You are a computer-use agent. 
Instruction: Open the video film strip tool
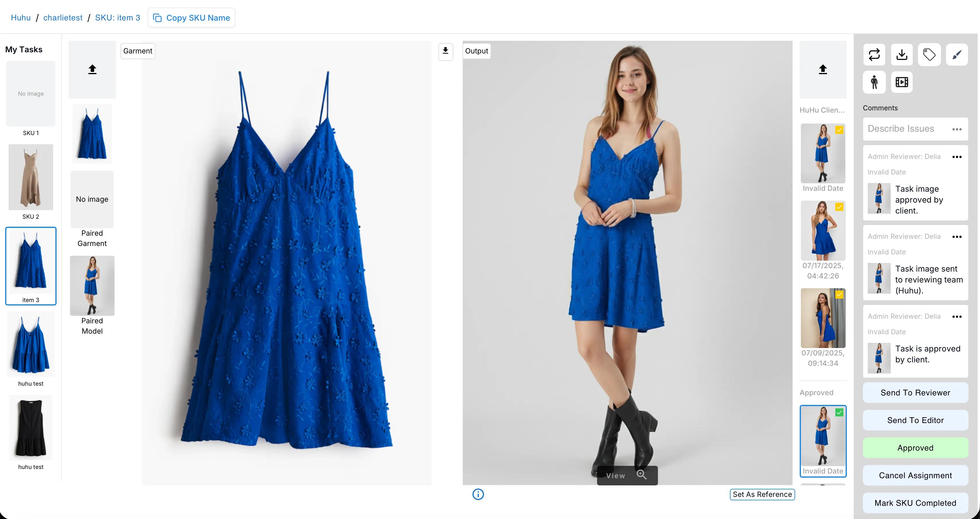click(x=902, y=82)
